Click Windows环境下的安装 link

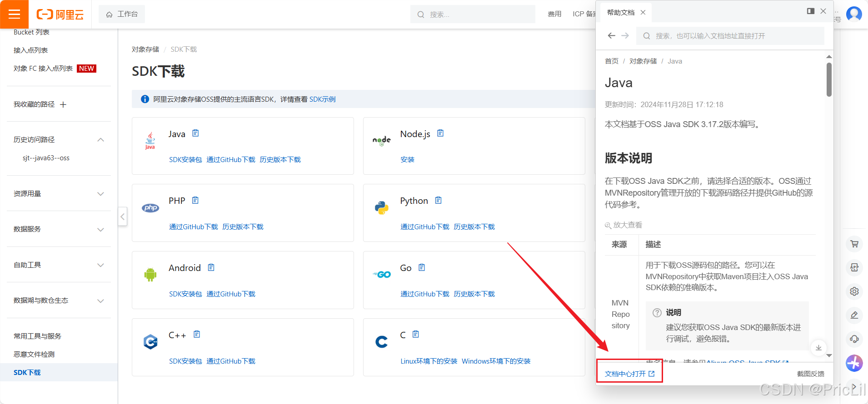pos(496,361)
